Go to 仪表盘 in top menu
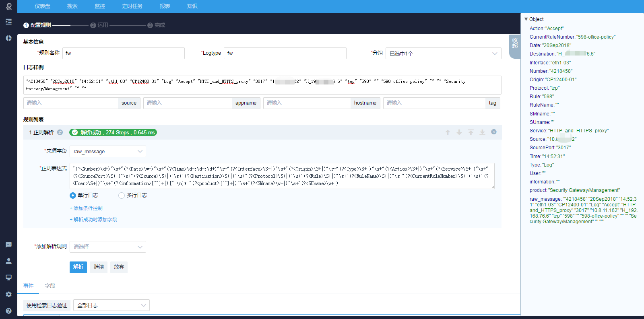This screenshot has height=319, width=644. tap(42, 6)
